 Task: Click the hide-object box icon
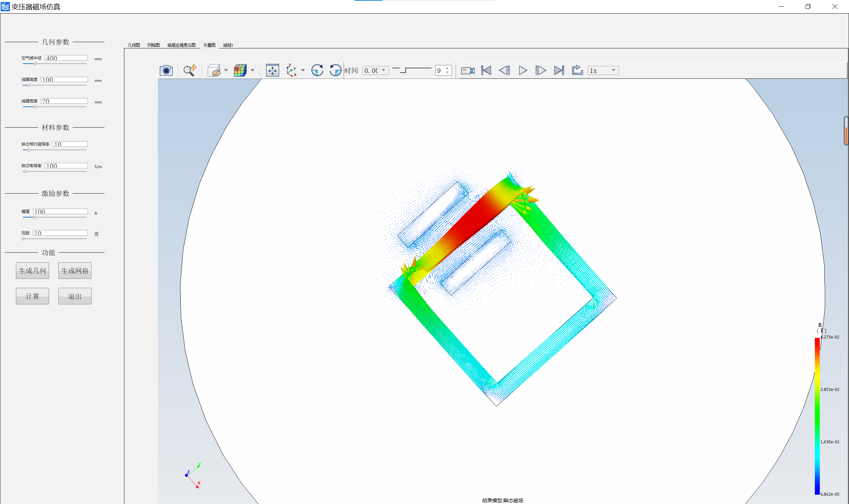(214, 71)
